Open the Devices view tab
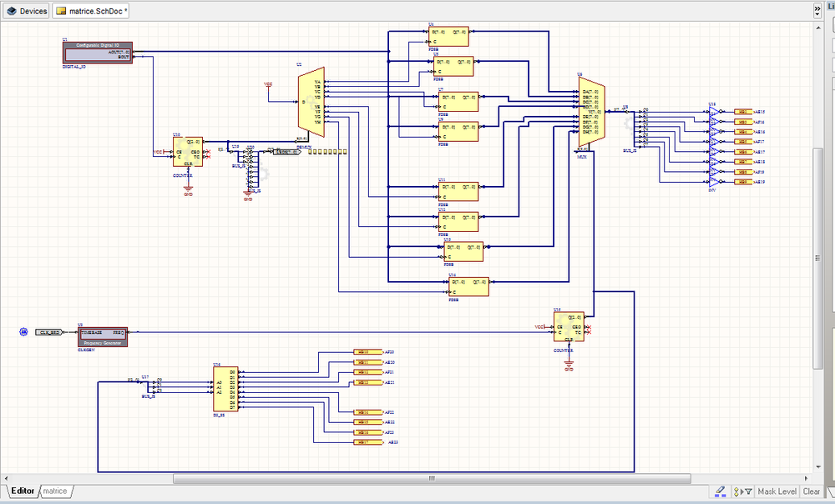This screenshot has height=504, width=835. coord(27,12)
